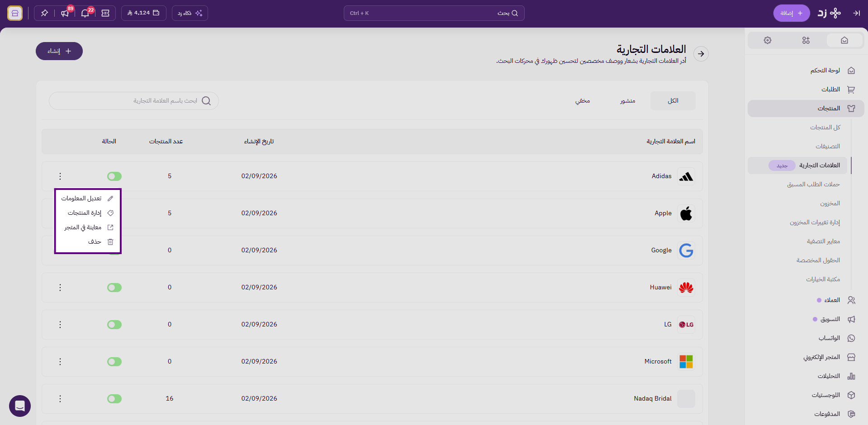Open the 4,124 balance button
The height and width of the screenshot is (425, 868).
click(143, 13)
